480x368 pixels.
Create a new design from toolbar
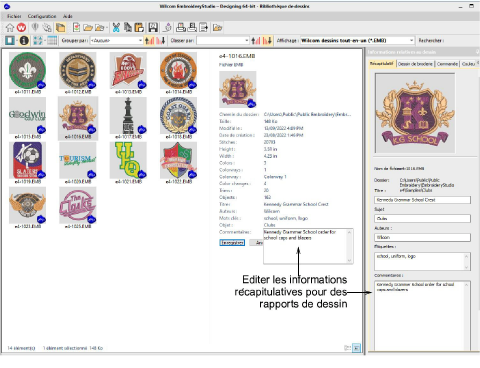76,28
